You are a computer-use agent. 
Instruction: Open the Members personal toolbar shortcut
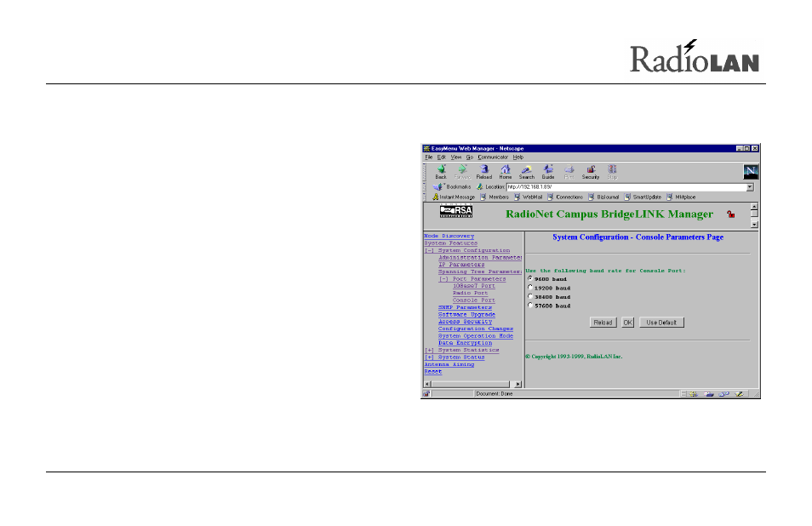click(495, 197)
